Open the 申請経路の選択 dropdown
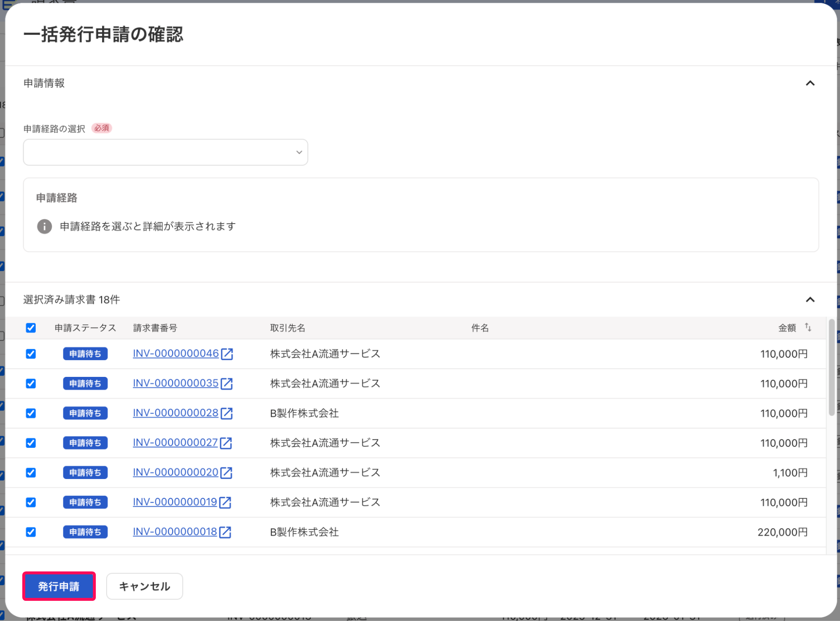This screenshot has height=621, width=840. point(166,152)
